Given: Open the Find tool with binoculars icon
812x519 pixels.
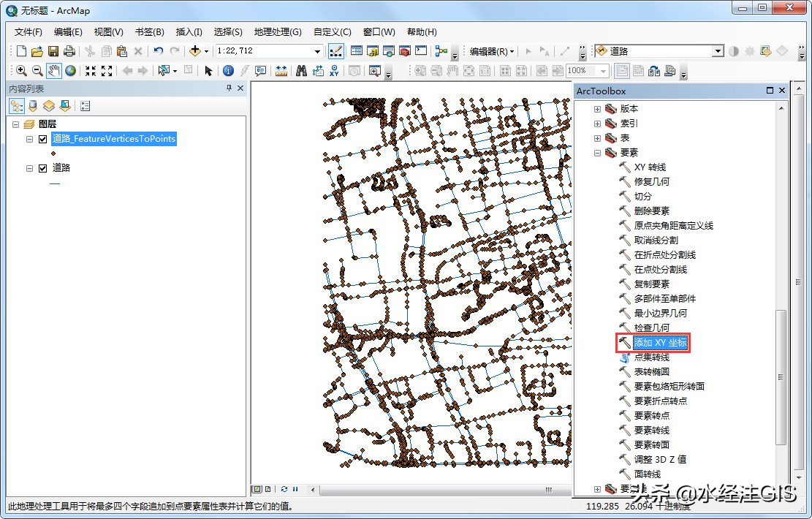Looking at the screenshot, I should click(x=303, y=70).
